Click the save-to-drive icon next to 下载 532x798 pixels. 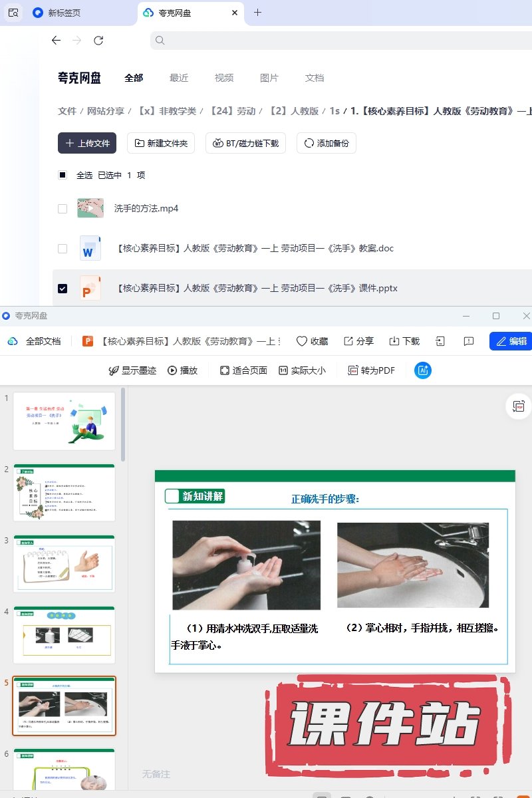click(440, 341)
